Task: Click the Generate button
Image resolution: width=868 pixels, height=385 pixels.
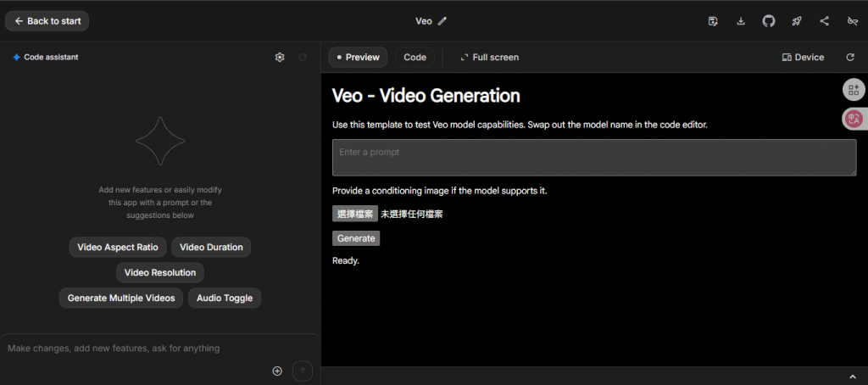Action: tap(356, 238)
